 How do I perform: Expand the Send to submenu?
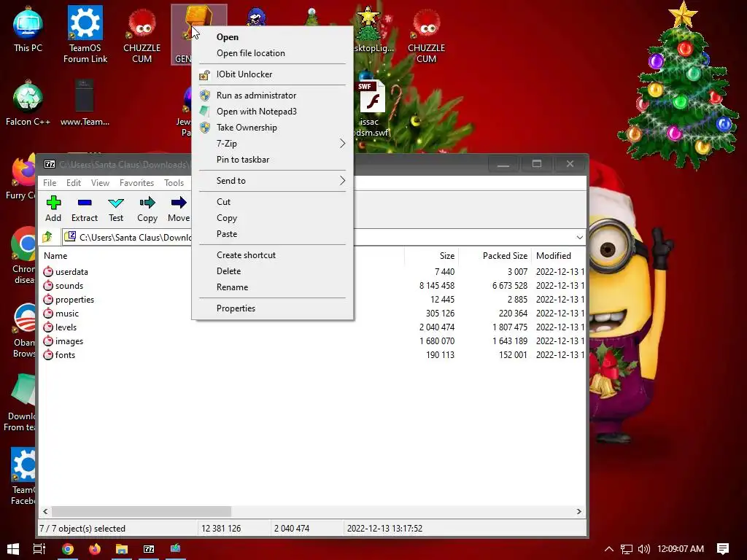pos(272,181)
